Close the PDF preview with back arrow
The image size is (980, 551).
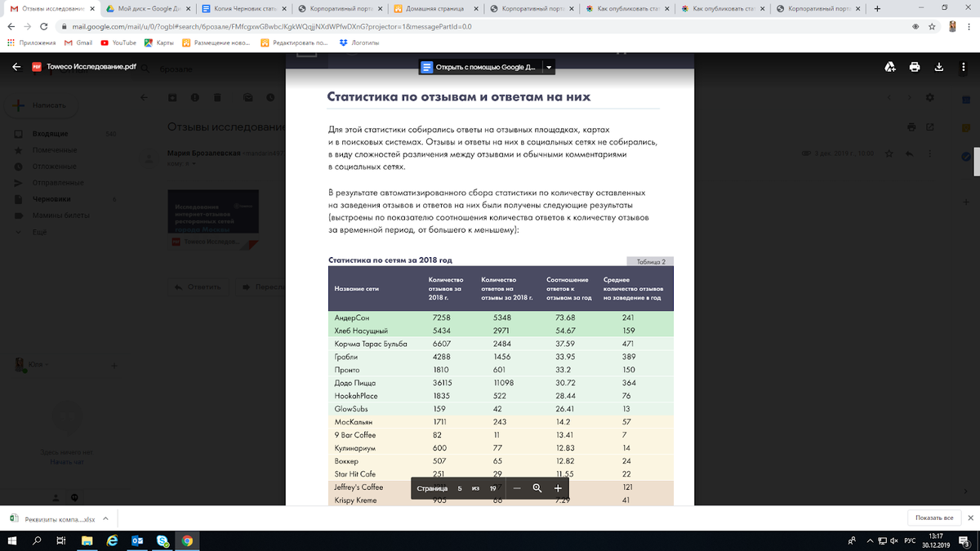tap(16, 68)
